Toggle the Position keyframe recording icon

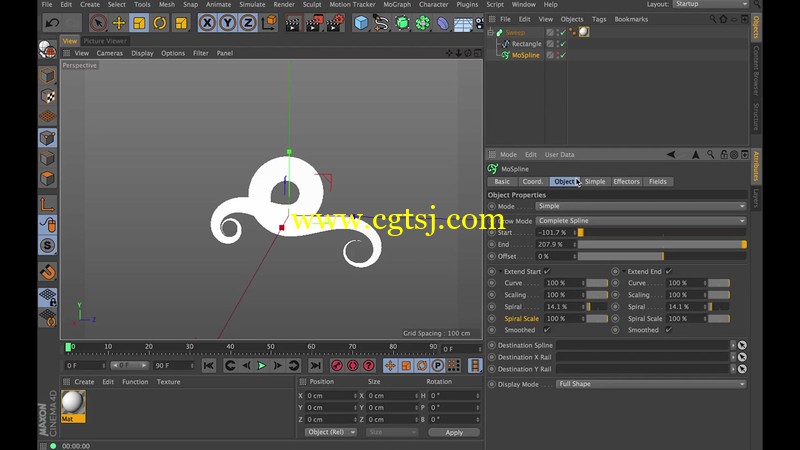(390, 365)
